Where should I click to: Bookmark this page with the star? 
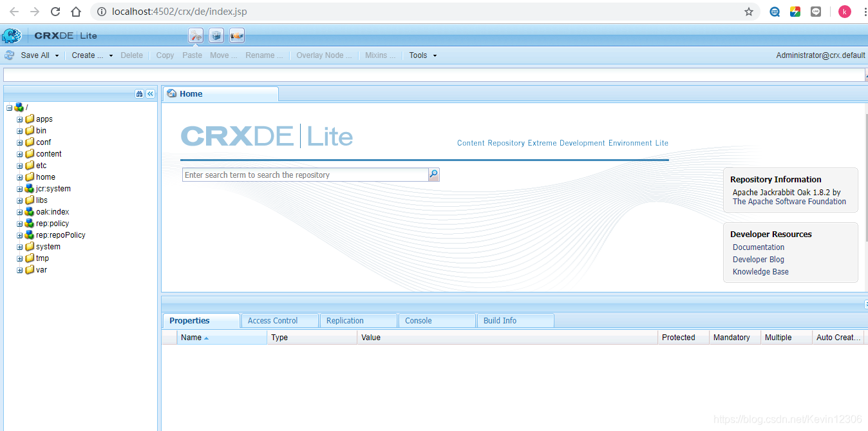pos(749,12)
